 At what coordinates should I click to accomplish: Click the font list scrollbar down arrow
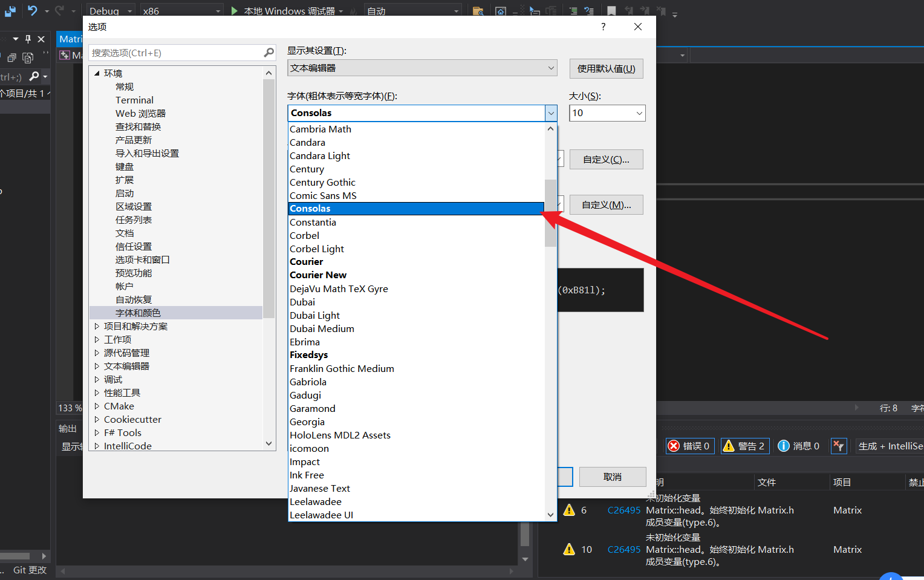point(550,515)
